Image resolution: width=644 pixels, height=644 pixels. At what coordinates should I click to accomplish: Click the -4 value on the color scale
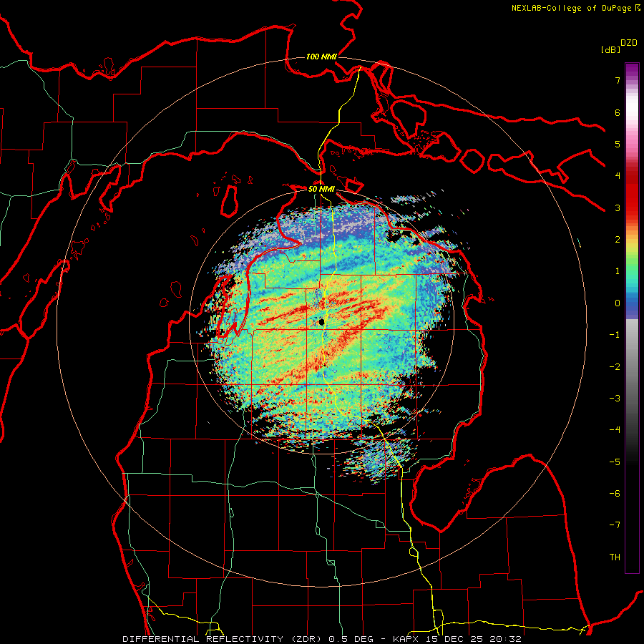pyautogui.click(x=615, y=430)
